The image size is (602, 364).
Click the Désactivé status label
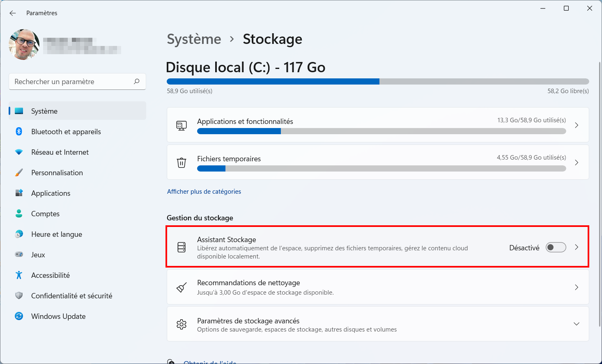click(524, 248)
